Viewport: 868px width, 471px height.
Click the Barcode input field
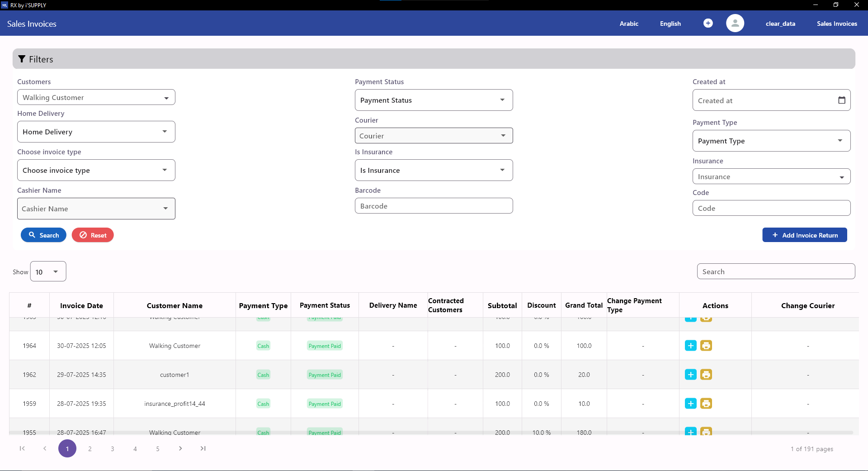pyautogui.click(x=434, y=206)
